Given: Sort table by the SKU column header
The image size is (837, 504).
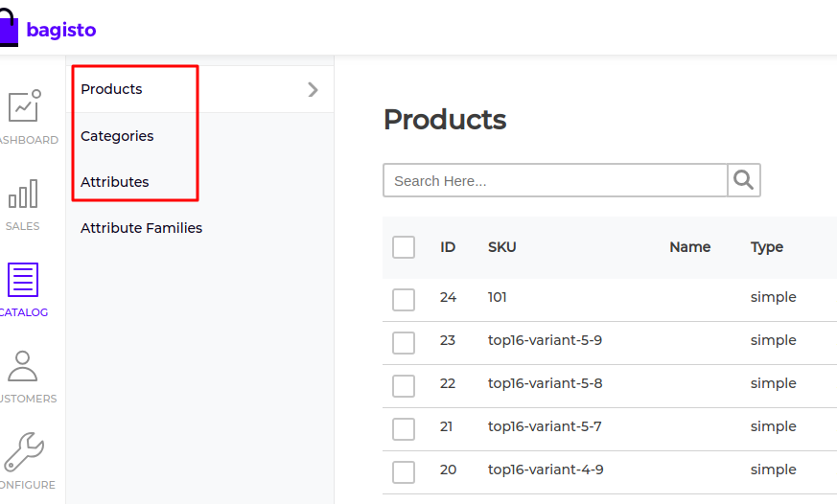Looking at the screenshot, I should pos(501,247).
